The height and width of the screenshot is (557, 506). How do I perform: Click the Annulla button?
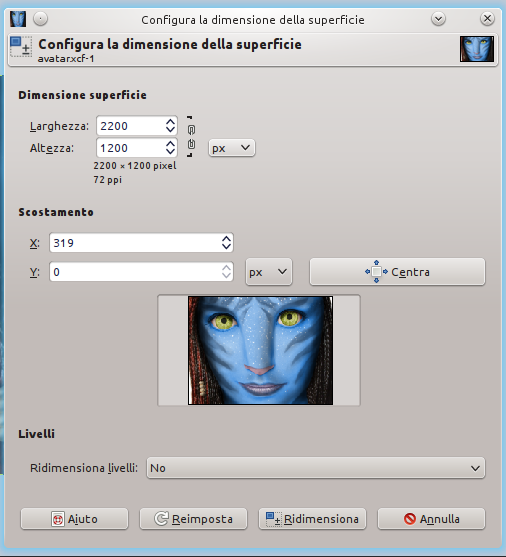point(431,519)
